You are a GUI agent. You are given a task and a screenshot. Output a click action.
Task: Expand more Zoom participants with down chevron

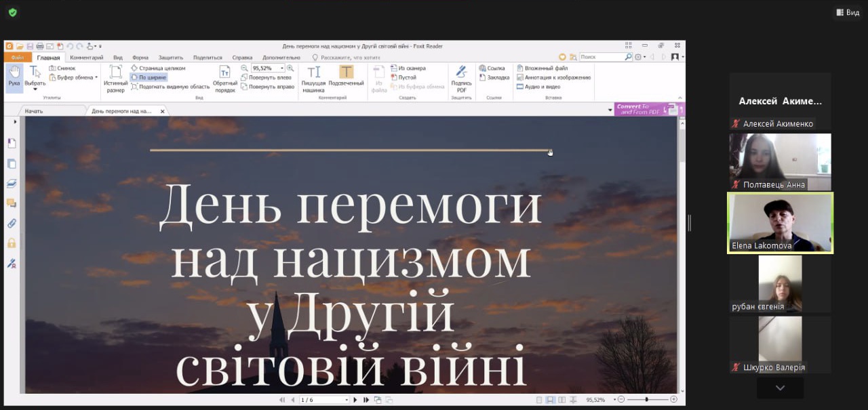point(780,388)
